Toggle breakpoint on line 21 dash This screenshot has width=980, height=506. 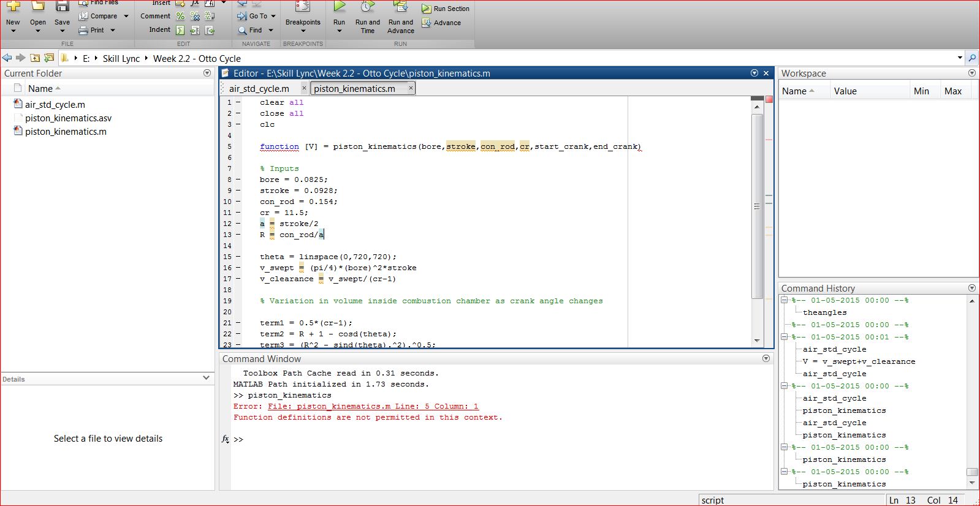(x=238, y=323)
